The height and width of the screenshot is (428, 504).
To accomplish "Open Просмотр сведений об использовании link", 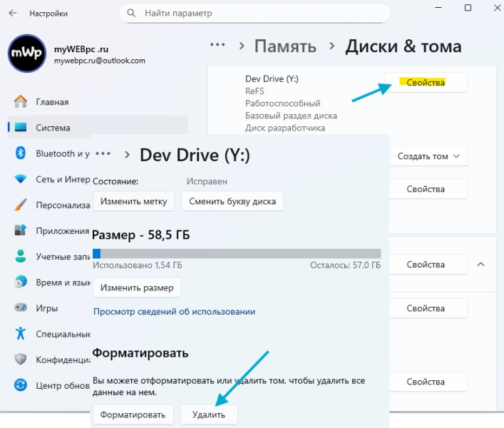I will click(x=174, y=311).
